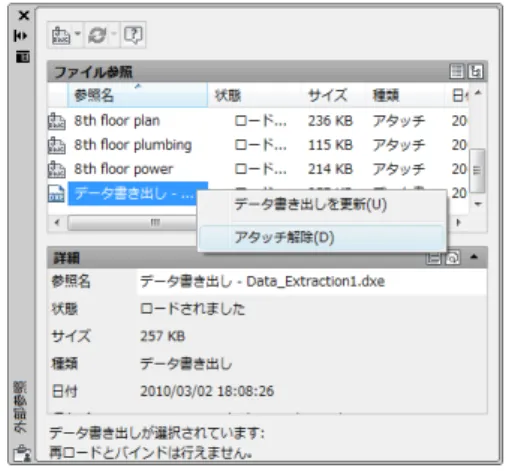Click file list scroll up arrow

[478, 93]
